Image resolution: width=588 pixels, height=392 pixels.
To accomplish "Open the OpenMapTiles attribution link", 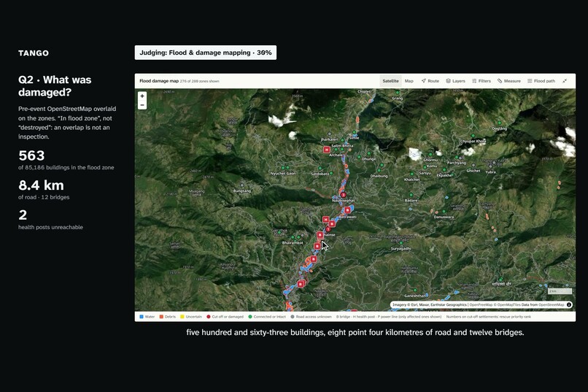I will coord(510,304).
